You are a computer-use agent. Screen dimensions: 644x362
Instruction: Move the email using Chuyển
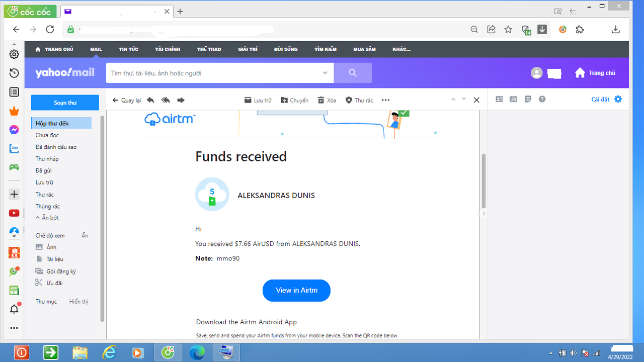pyautogui.click(x=294, y=100)
